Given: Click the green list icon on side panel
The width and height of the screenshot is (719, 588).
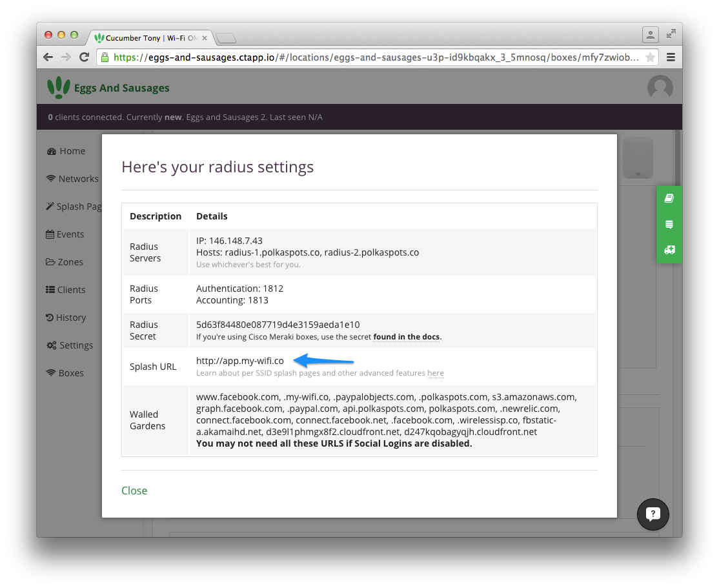Looking at the screenshot, I should [x=669, y=224].
